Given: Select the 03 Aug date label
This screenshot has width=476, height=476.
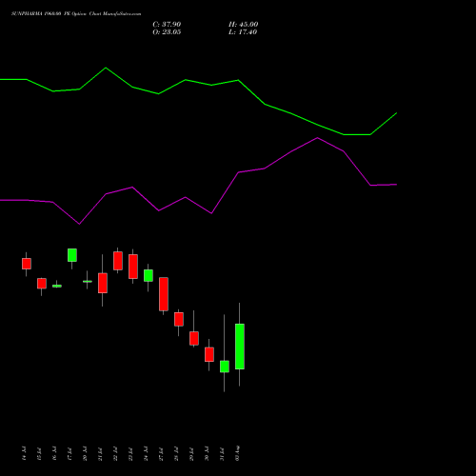Looking at the screenshot, I should tap(237, 453).
